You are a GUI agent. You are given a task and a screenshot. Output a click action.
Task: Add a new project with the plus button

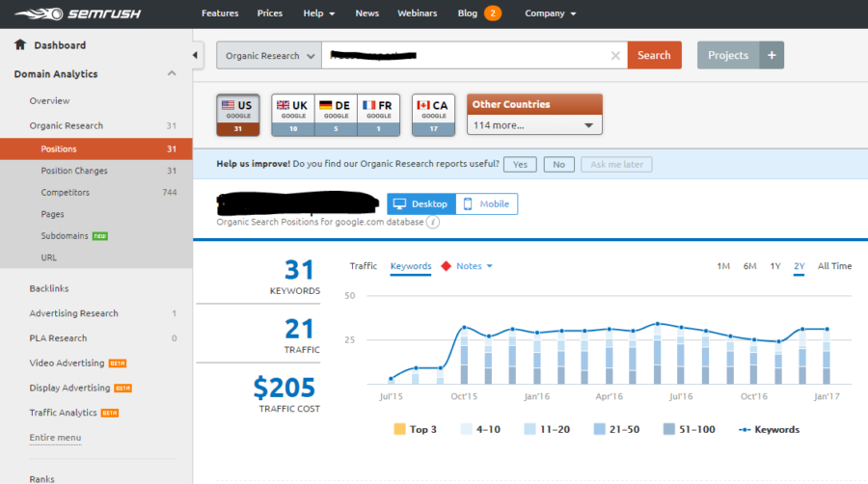772,55
